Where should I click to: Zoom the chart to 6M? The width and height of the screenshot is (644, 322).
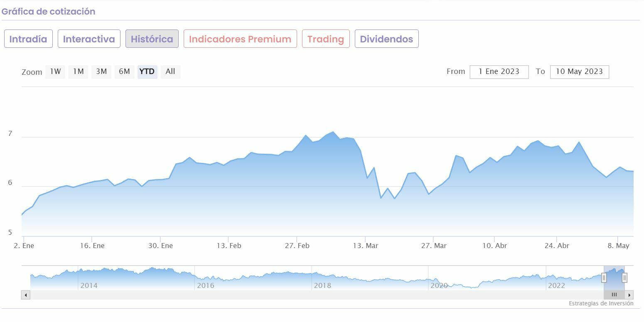click(124, 71)
